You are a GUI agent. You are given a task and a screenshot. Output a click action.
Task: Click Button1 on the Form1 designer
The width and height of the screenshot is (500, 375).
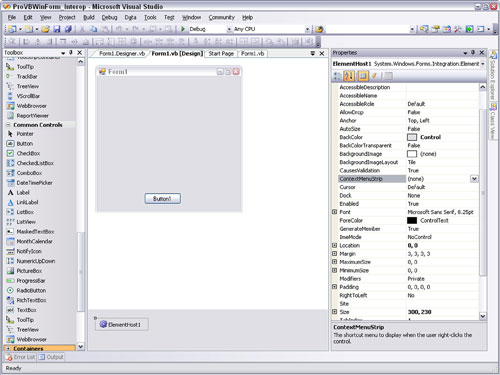163,199
